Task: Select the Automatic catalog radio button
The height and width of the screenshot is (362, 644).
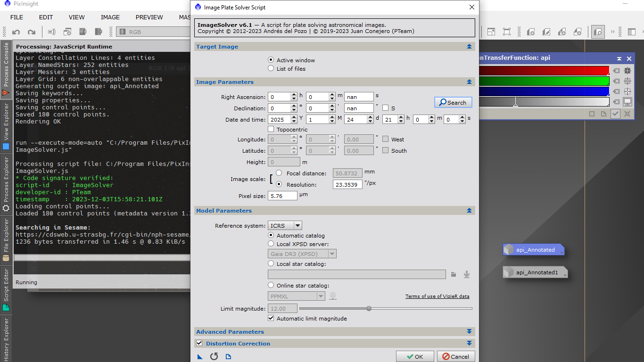Action: 271,236
